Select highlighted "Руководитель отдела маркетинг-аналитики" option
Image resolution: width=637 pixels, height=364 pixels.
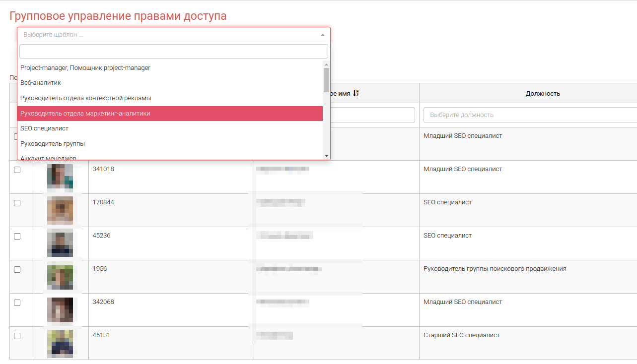(85, 114)
